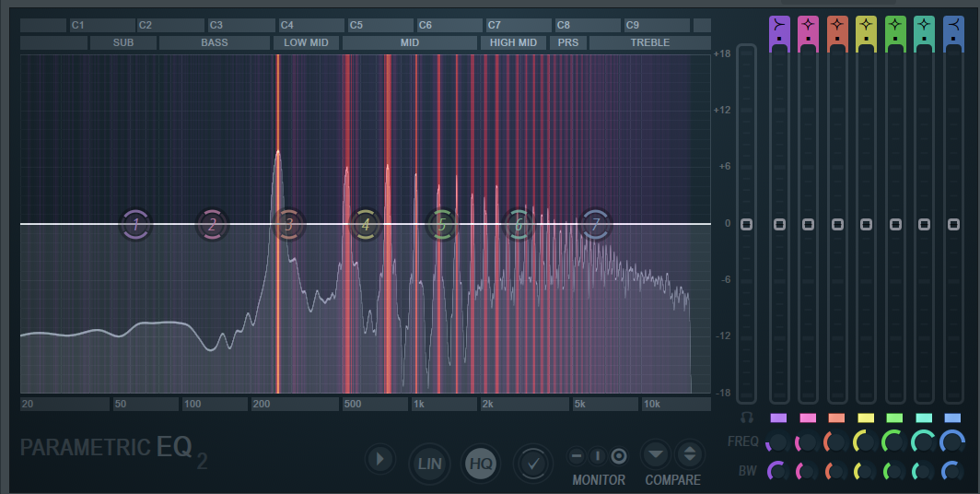Click the blue band 7 filter type icon
Viewport: 980px width, 494px height.
point(953,25)
